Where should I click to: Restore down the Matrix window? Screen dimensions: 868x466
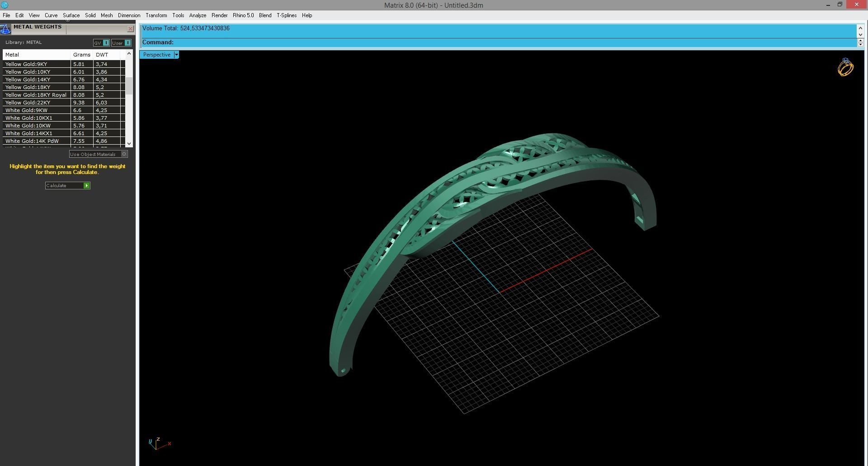click(840, 5)
